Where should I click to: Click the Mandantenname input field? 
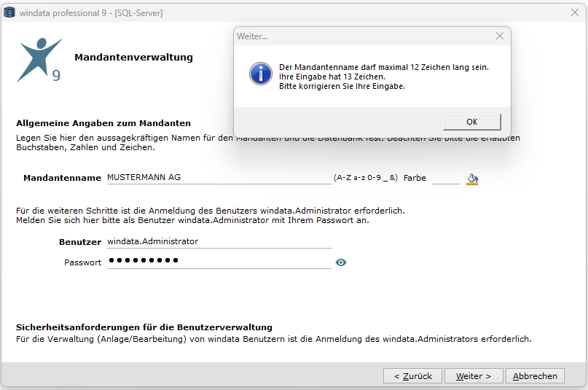point(219,178)
